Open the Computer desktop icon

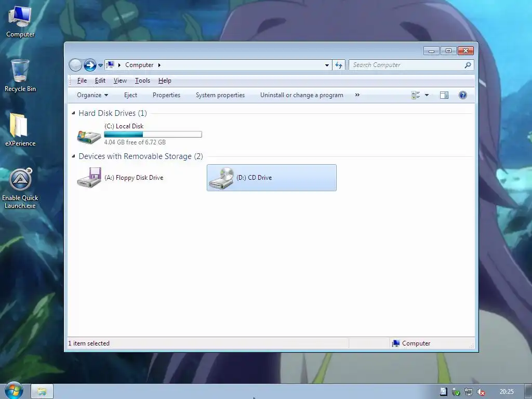point(20,22)
